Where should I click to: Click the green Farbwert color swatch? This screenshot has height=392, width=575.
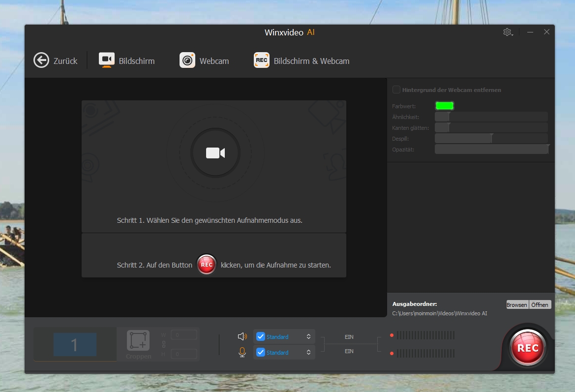click(445, 106)
